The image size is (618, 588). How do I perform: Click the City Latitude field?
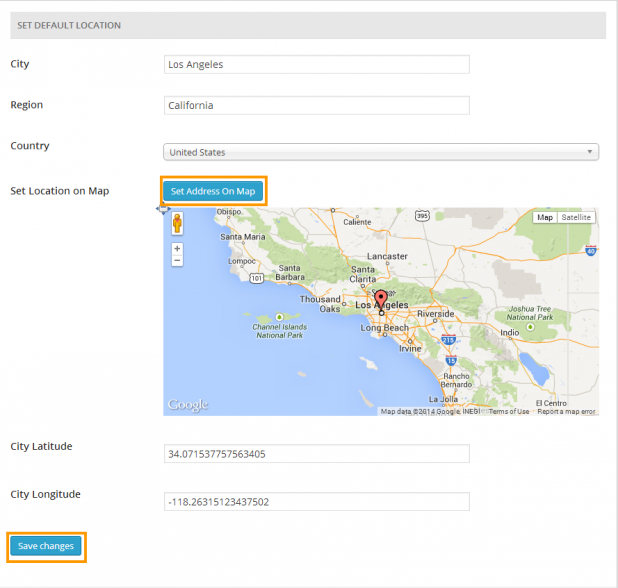click(316, 454)
